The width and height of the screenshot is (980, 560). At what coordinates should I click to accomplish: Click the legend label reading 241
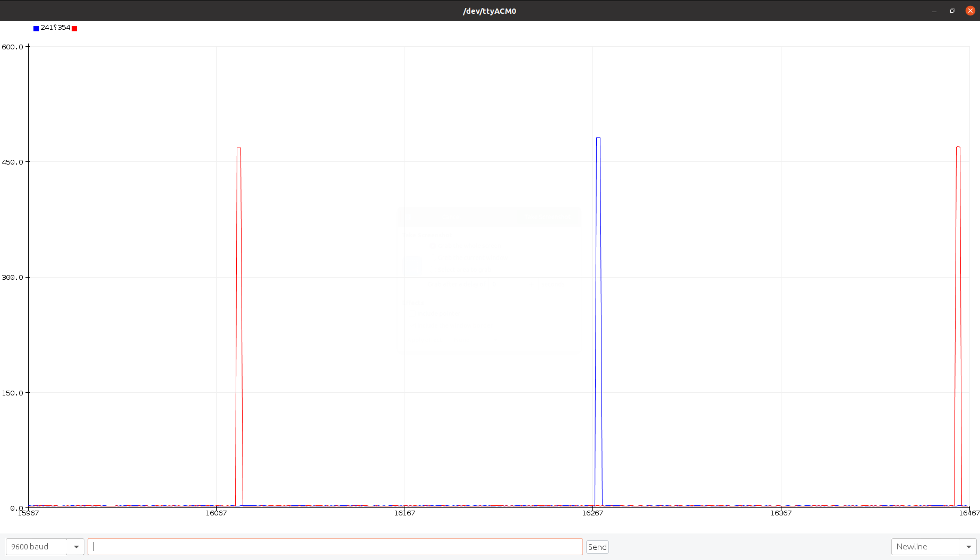46,28
